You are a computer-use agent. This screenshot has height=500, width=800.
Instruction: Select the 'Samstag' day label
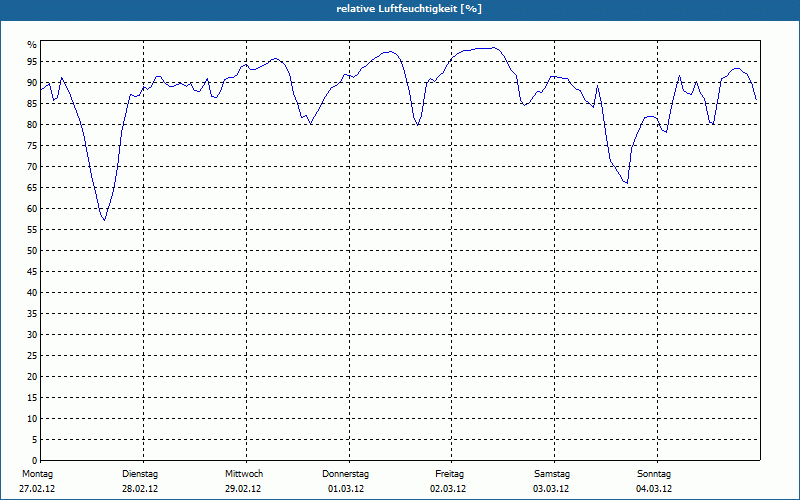pos(552,474)
